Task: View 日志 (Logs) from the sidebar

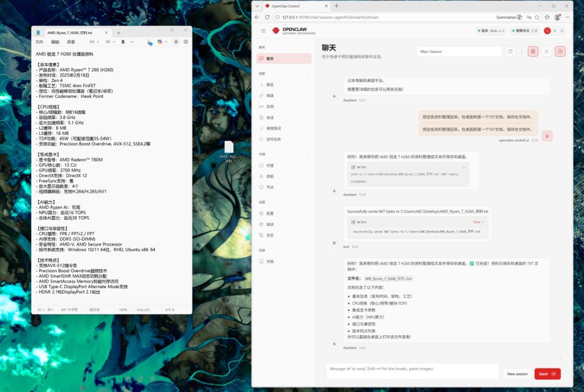Action: [270, 235]
